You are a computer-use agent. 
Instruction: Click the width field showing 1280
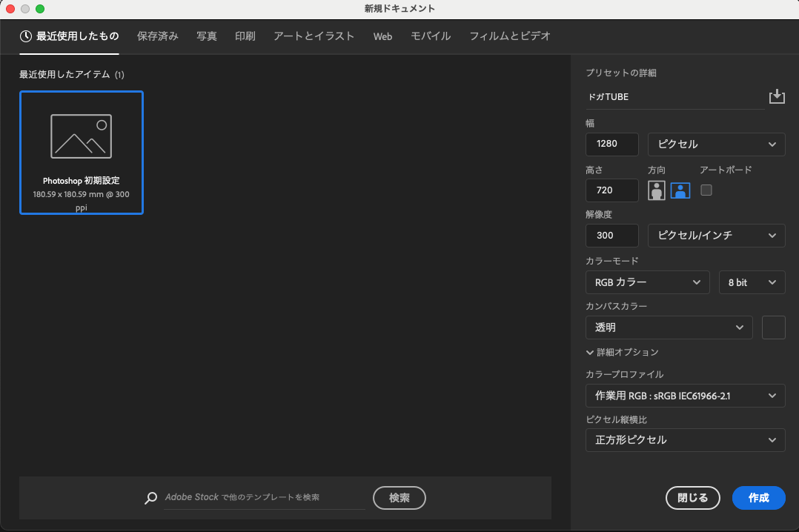pos(612,144)
